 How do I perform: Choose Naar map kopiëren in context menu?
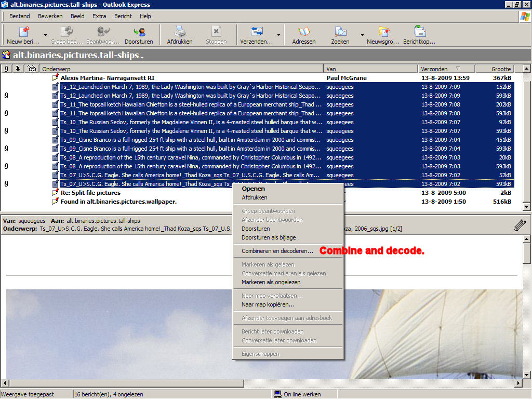point(288,304)
